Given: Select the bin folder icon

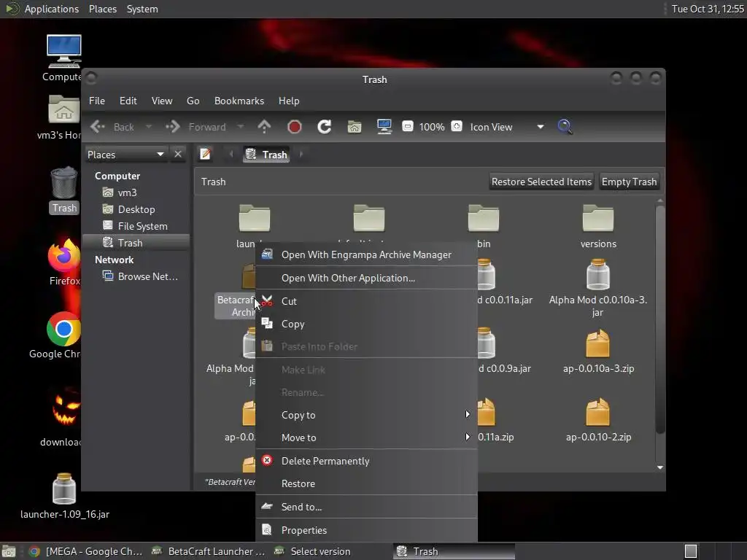Looking at the screenshot, I should [x=484, y=218].
